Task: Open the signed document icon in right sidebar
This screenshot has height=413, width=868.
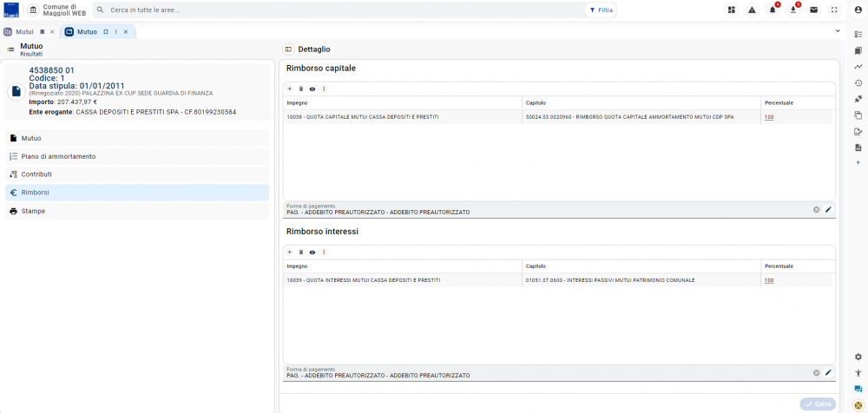Action: point(858,131)
